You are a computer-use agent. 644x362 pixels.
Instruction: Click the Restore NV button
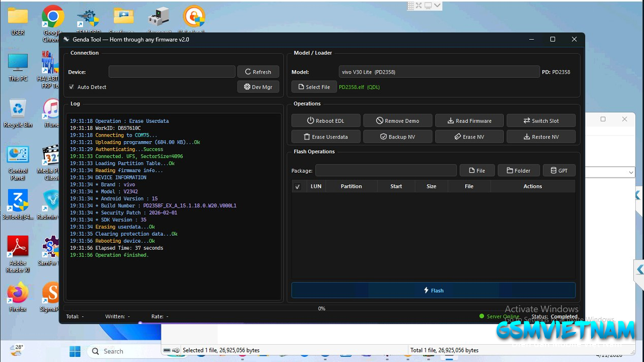(541, 137)
